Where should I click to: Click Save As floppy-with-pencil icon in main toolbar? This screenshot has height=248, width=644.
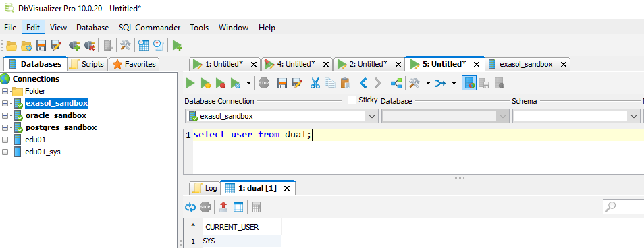(x=56, y=46)
